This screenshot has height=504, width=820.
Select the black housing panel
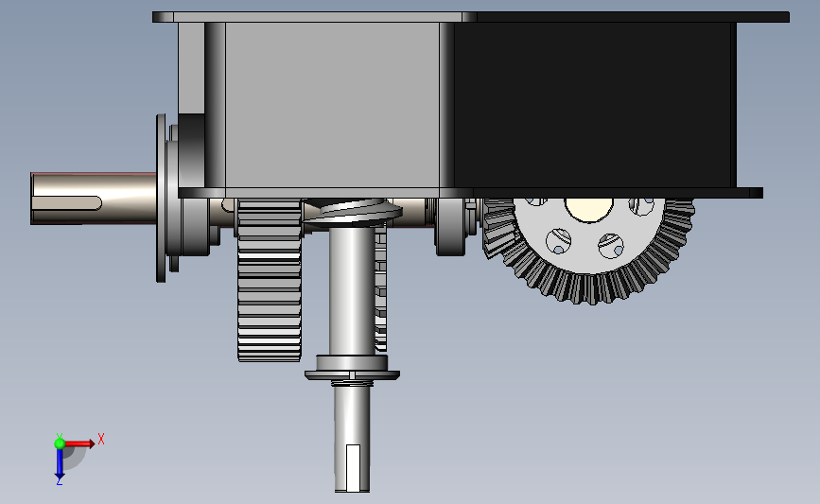point(592,105)
